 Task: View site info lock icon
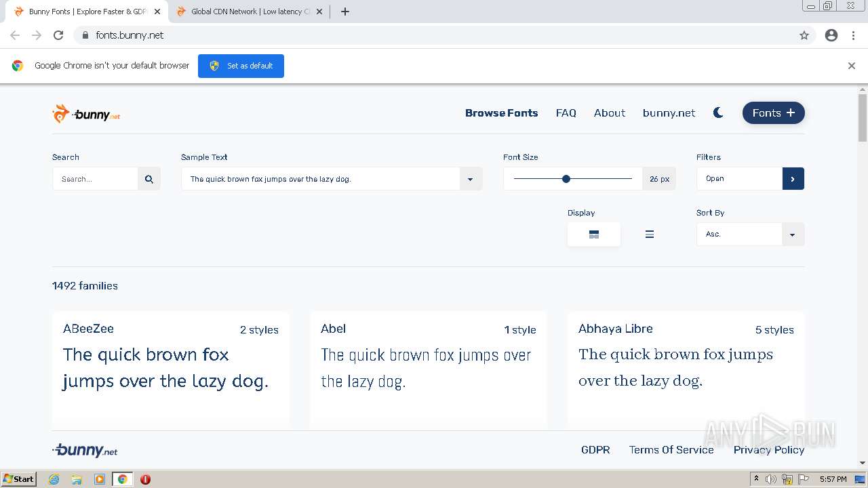pyautogui.click(x=85, y=35)
